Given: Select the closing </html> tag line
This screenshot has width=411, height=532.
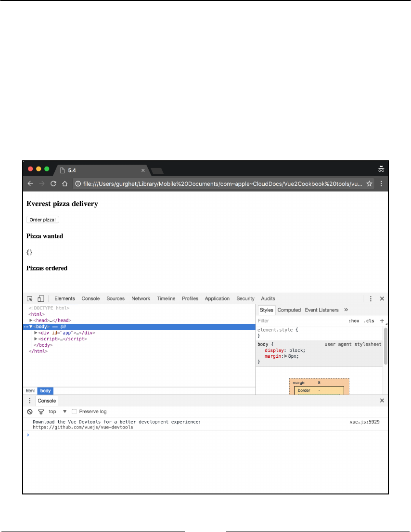Looking at the screenshot, I should coord(38,351).
